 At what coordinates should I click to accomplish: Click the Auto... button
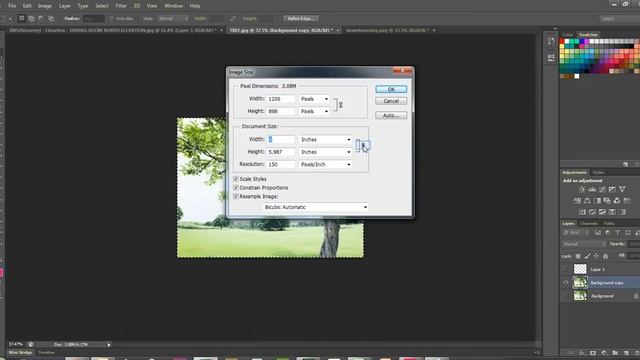tap(391, 116)
